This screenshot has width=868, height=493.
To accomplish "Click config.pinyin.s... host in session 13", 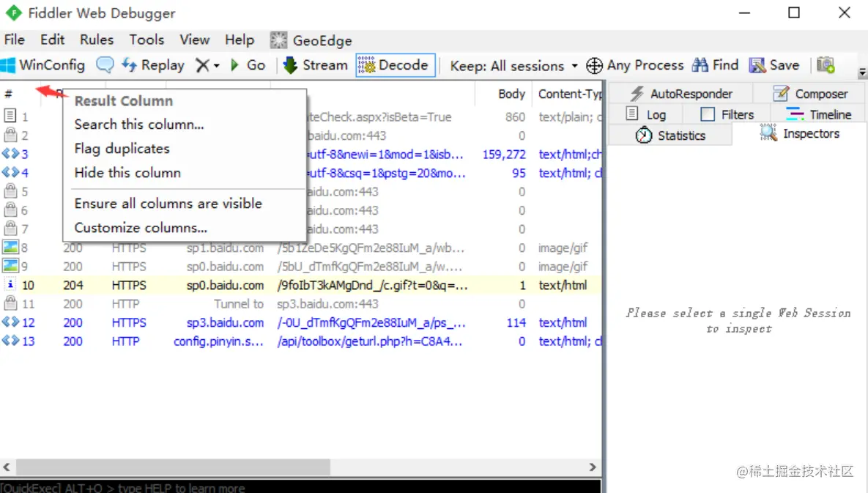I will click(219, 341).
